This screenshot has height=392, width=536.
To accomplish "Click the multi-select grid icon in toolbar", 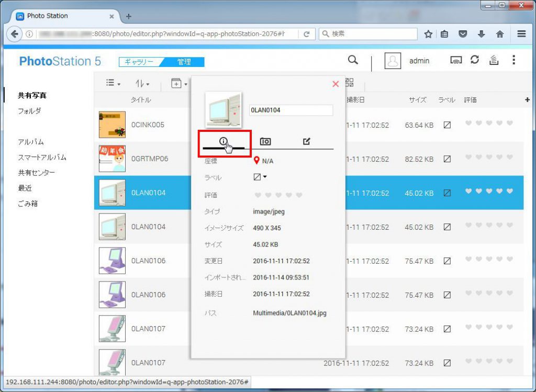I will (x=349, y=82).
